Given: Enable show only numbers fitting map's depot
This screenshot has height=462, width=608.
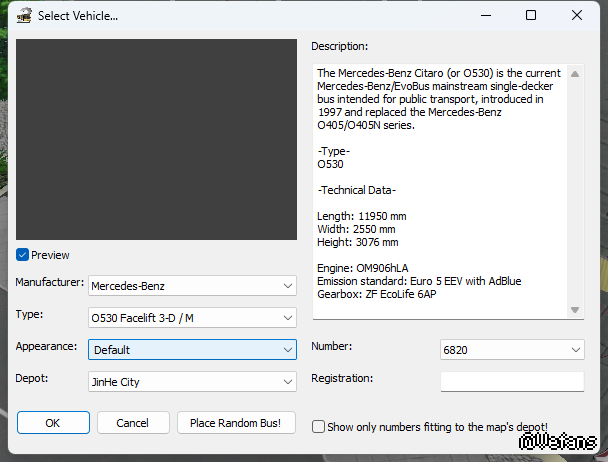Looking at the screenshot, I should coord(319,427).
